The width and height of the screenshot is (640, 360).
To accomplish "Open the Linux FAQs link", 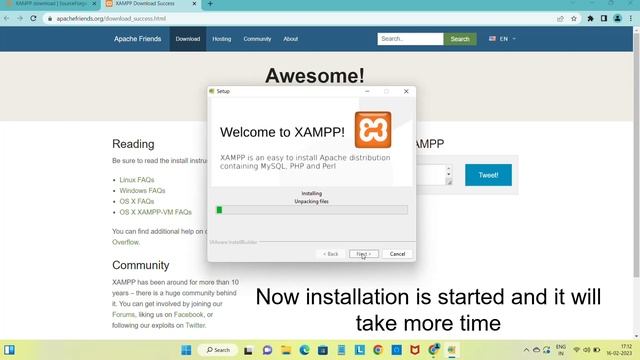I will pos(137,180).
